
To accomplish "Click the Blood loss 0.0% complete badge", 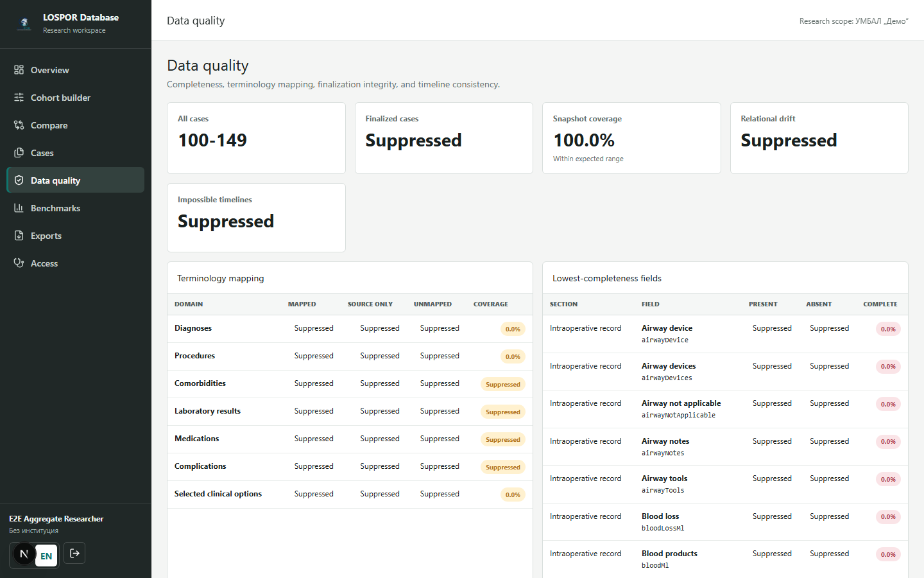I will (x=888, y=517).
